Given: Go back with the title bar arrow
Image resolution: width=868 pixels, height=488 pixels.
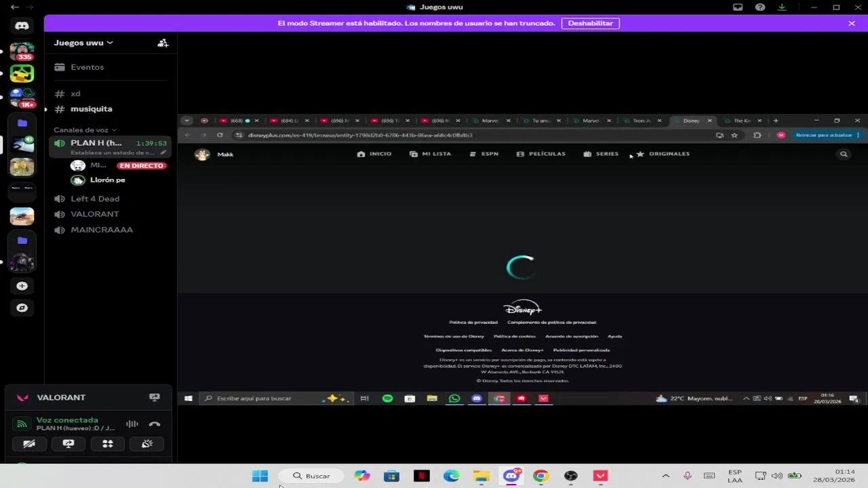Looking at the screenshot, I should pyautogui.click(x=14, y=7).
